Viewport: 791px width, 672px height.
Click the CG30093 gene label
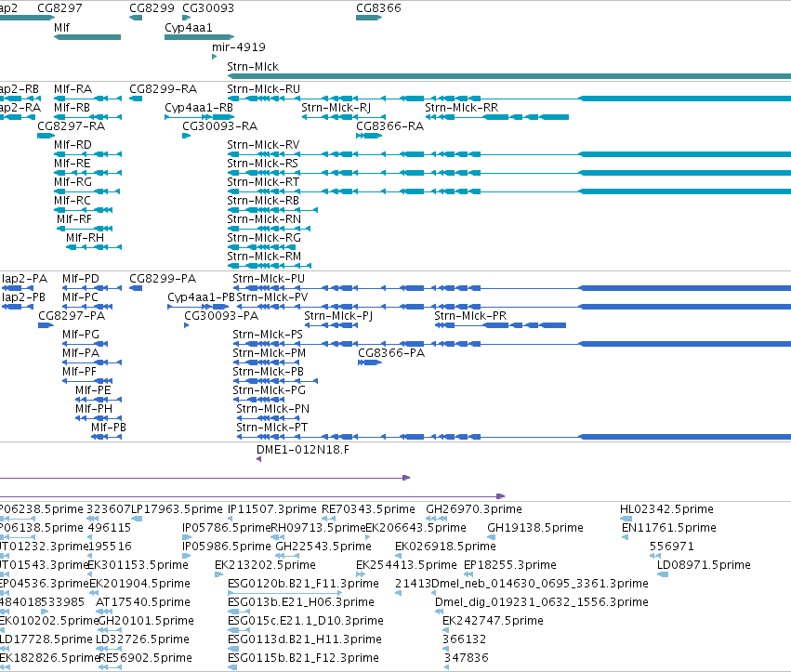pyautogui.click(x=208, y=8)
